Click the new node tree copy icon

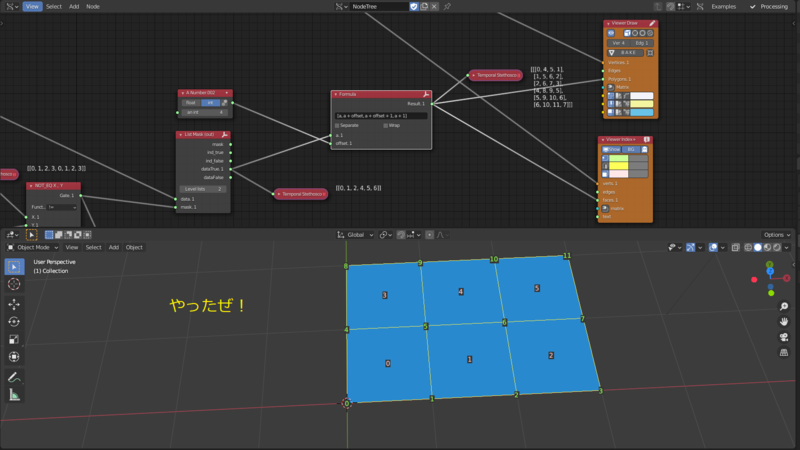[424, 7]
